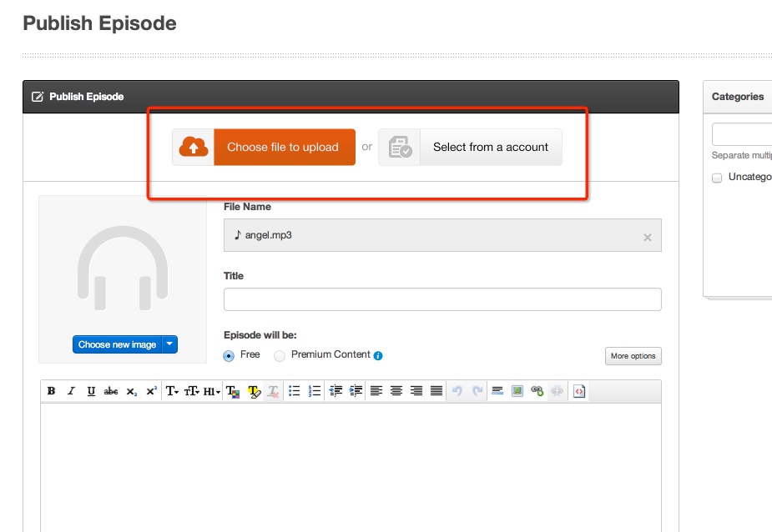Expand the font size dropdown
This screenshot has width=772, height=532.
pos(192,391)
